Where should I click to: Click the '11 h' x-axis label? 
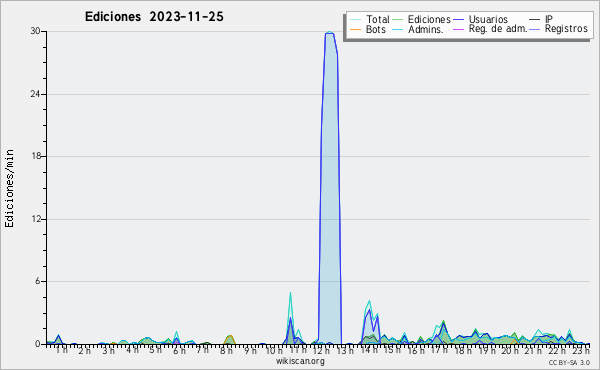coord(297,350)
